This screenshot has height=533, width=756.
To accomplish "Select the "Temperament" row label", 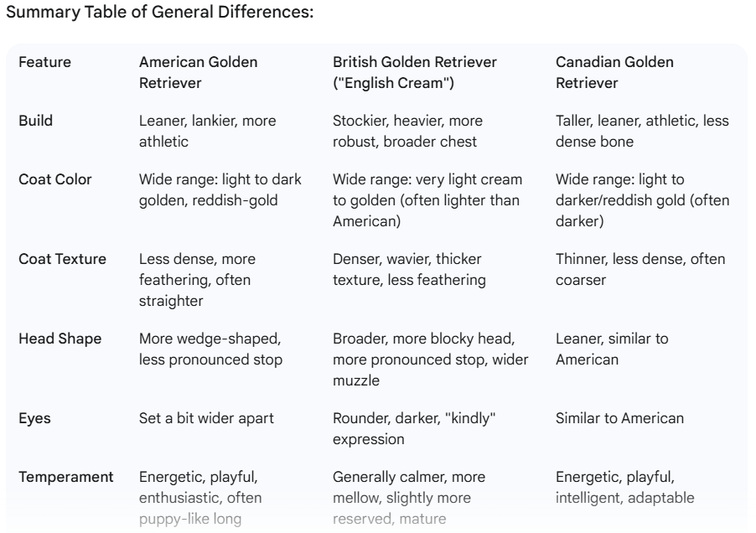I will click(x=66, y=477).
